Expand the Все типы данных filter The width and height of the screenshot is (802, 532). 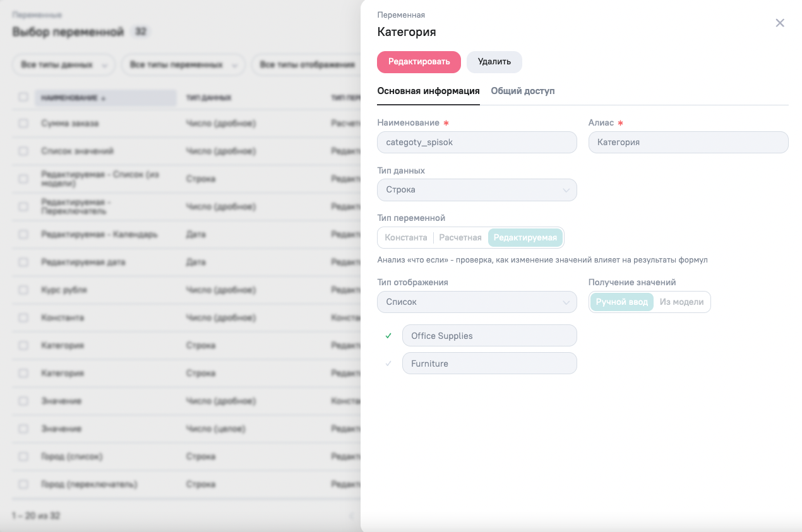click(x=63, y=65)
